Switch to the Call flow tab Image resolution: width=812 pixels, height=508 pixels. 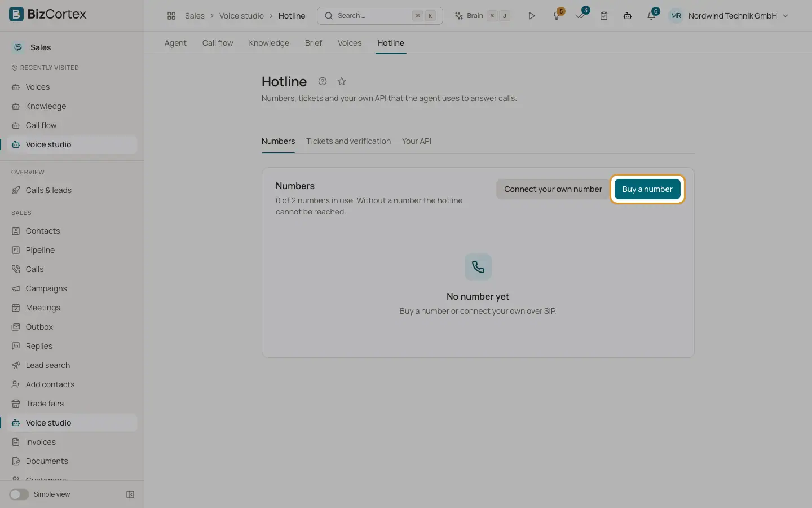tap(218, 43)
